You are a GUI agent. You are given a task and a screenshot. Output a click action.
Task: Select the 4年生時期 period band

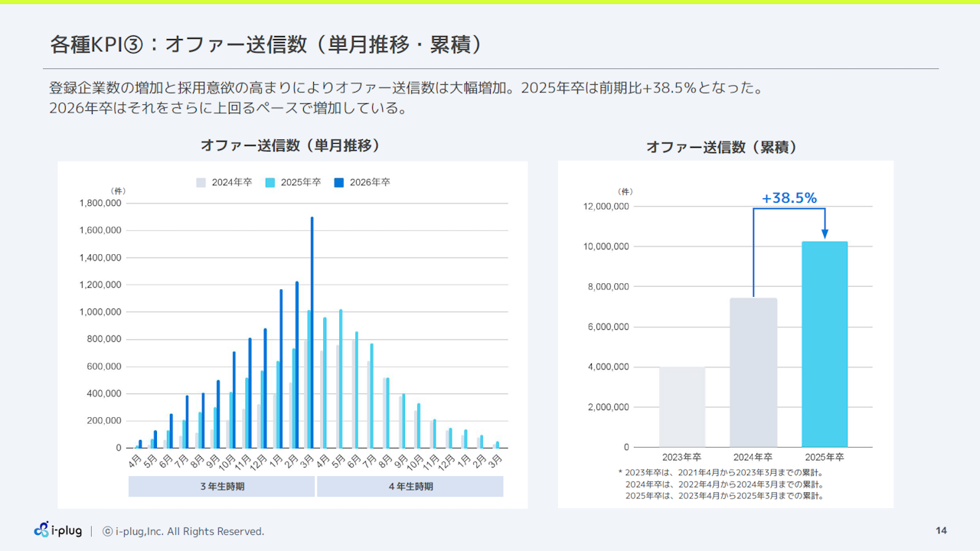(410, 487)
